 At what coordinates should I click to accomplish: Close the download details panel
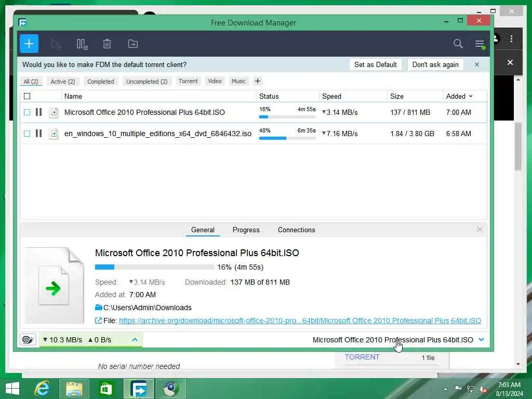coord(480,230)
